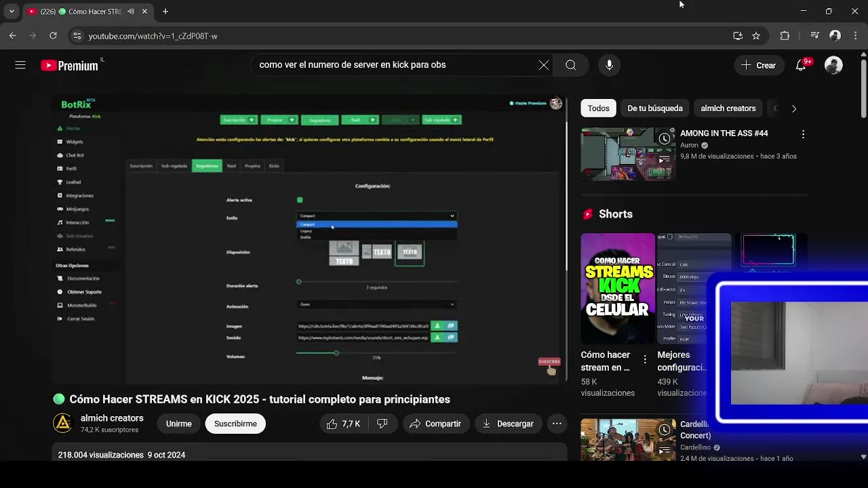Open almich creators channel avatar

click(62, 424)
